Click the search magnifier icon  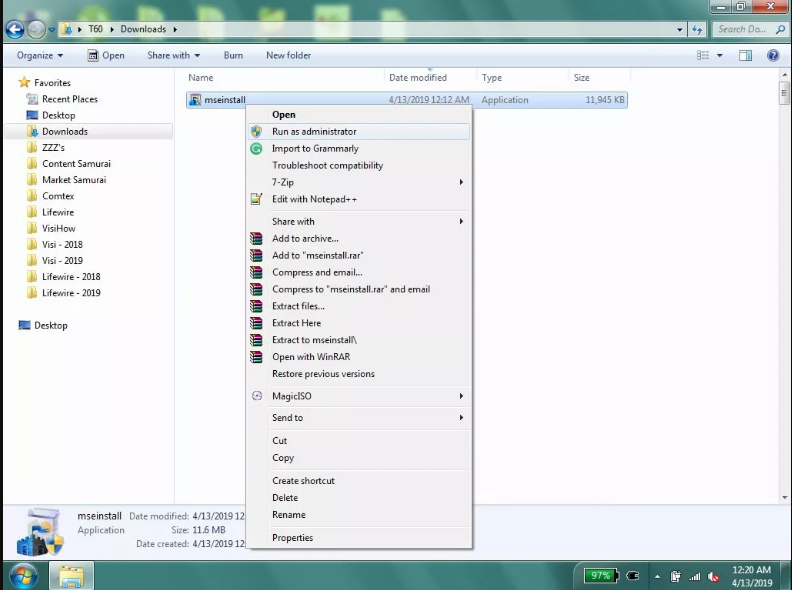[x=780, y=29]
